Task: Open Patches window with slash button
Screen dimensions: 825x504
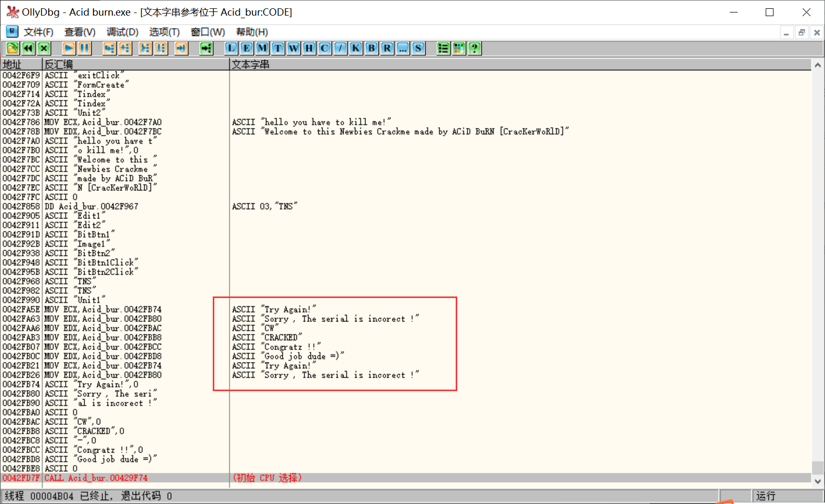Action: (x=340, y=48)
